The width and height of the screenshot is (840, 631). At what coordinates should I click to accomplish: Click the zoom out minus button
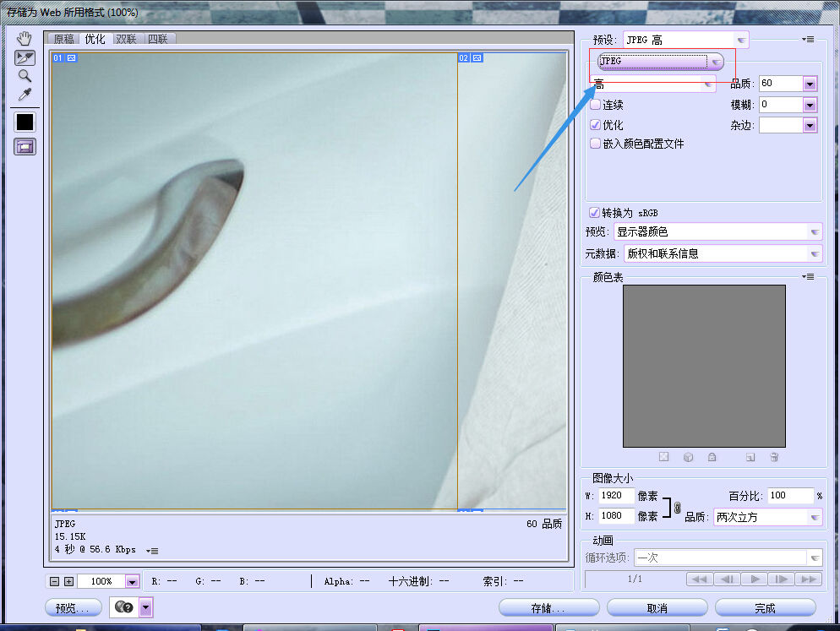coord(55,581)
